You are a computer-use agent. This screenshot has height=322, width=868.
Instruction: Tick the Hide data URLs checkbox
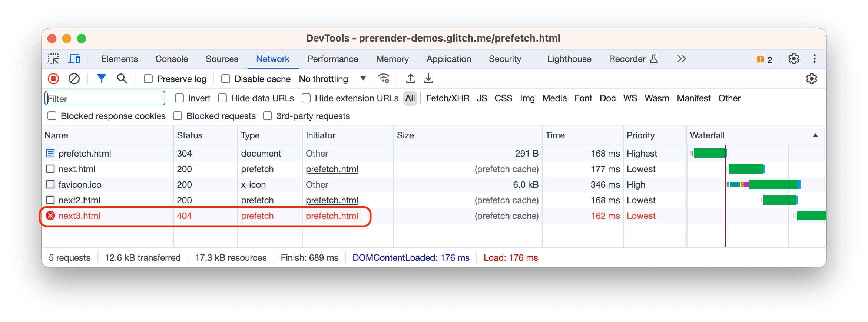coord(222,98)
